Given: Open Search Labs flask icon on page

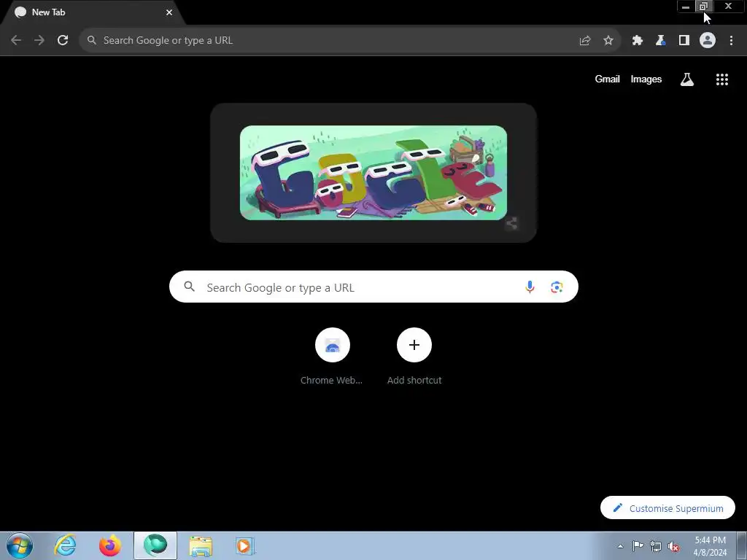Looking at the screenshot, I should tap(687, 79).
